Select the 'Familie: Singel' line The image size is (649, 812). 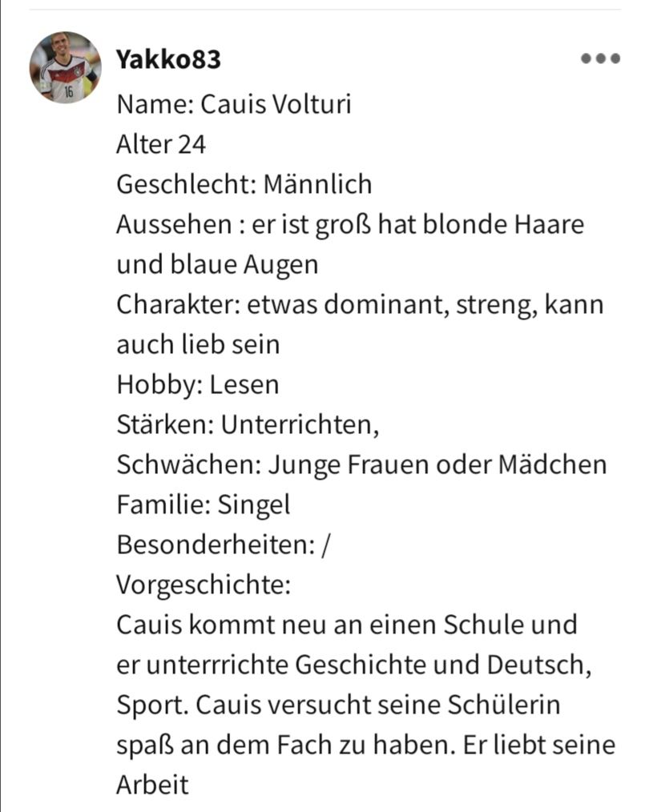pos(204,505)
